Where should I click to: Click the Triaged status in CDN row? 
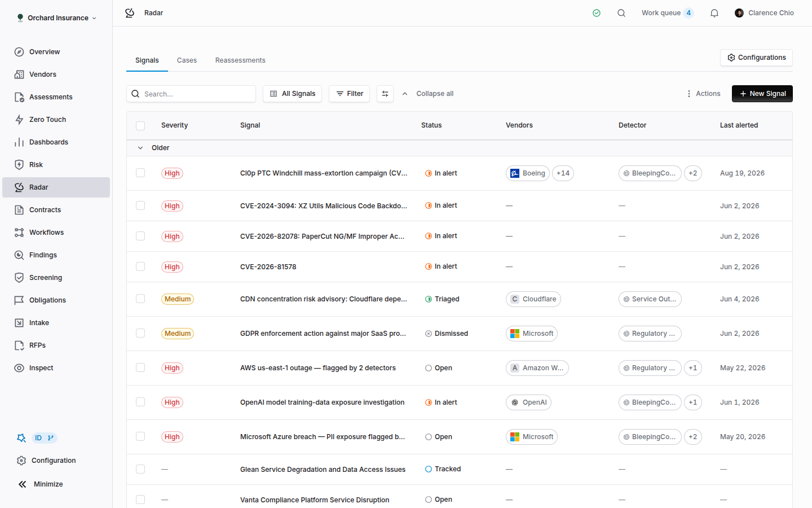tap(442, 299)
